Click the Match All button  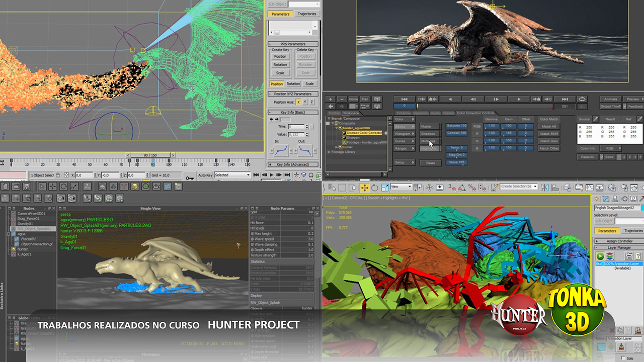(548, 126)
